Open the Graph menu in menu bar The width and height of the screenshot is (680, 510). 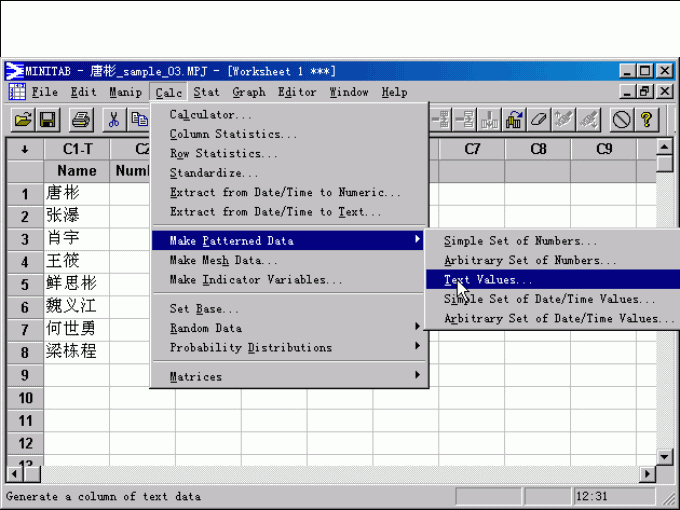[x=249, y=92]
